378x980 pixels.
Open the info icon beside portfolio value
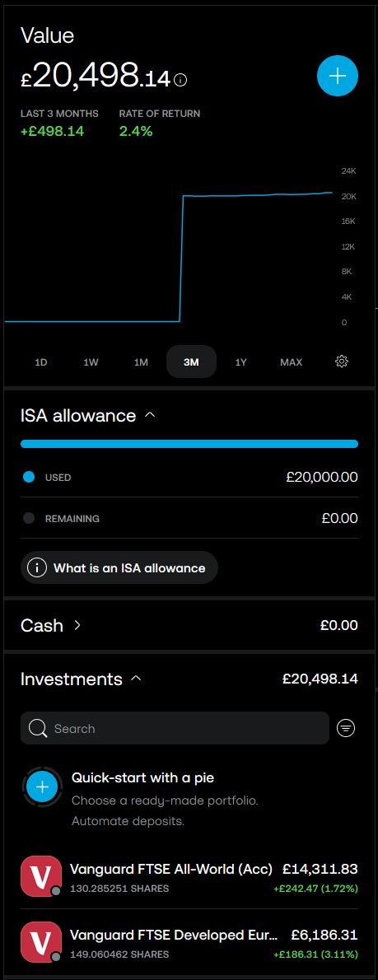tap(181, 79)
